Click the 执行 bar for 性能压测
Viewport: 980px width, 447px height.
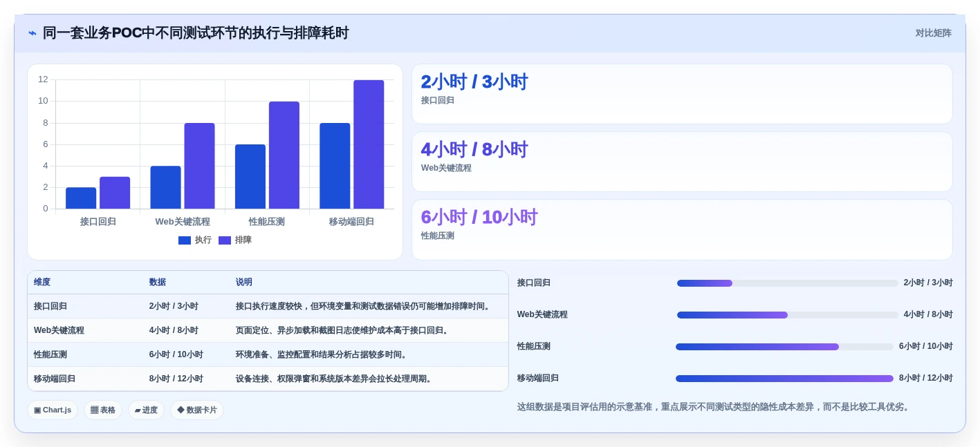click(250, 177)
